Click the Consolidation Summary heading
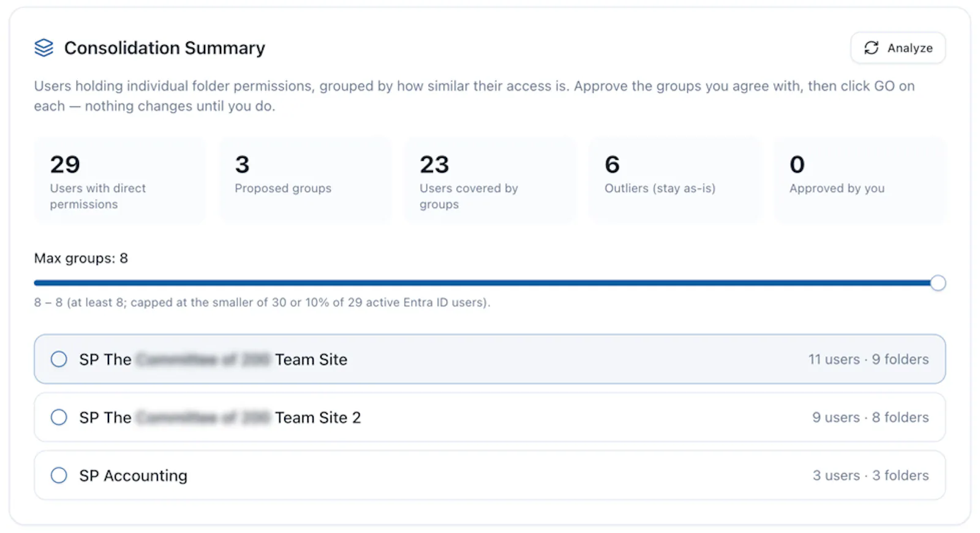The height and width of the screenshot is (533, 980). [x=165, y=48]
